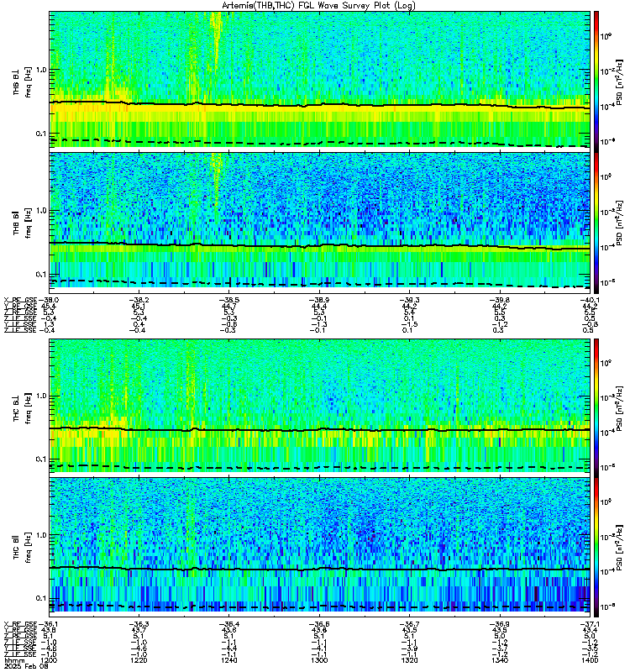The width and height of the screenshot is (630, 672).
Task: Click the THB X_RE_GSE value '-39.8'
Action: (x=500, y=300)
